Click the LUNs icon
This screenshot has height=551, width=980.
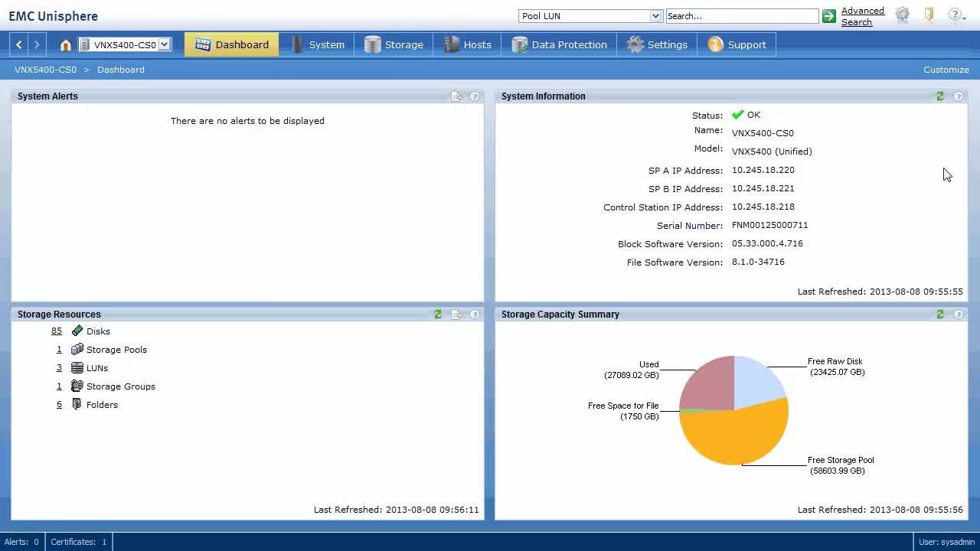coord(77,368)
